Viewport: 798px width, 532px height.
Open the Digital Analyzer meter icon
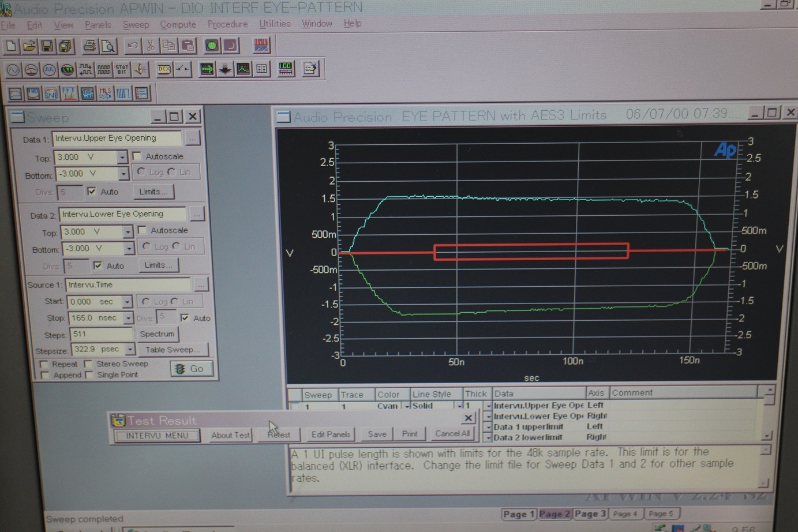click(x=68, y=70)
